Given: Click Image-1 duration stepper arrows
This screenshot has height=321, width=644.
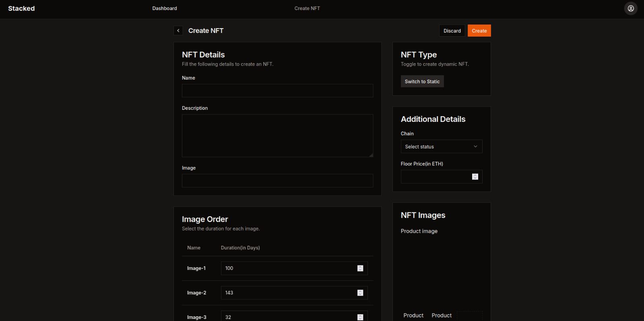Looking at the screenshot, I should 360,268.
